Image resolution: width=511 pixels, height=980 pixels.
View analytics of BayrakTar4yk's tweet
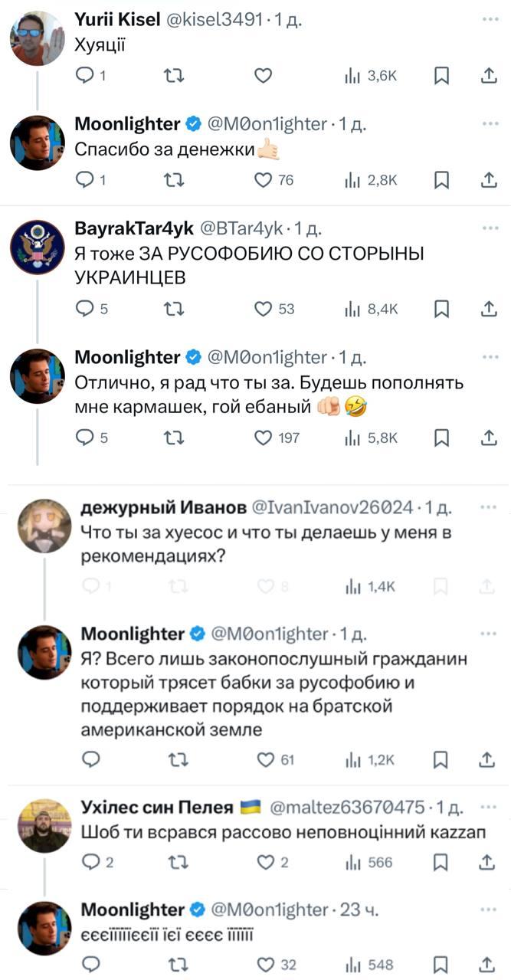click(x=372, y=309)
